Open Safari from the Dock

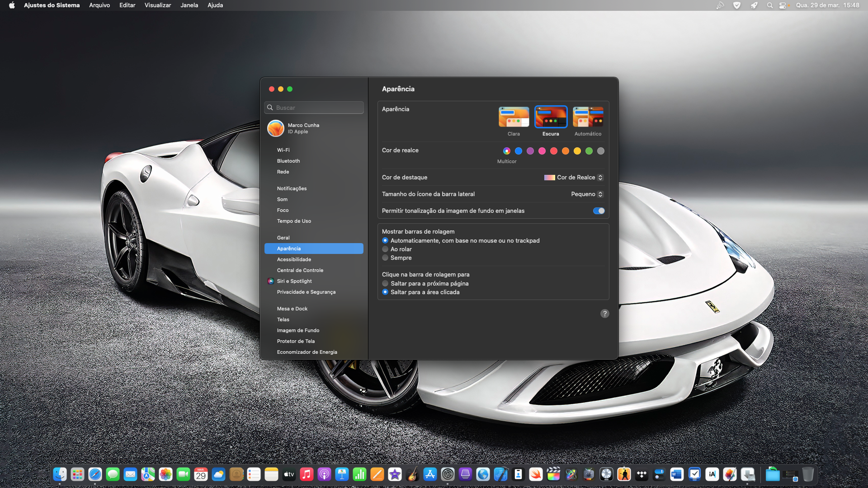(95, 474)
